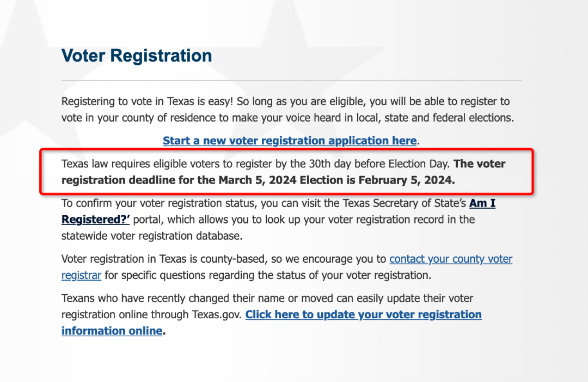Click the Voter Registration page heading
588x382 pixels.
click(137, 56)
